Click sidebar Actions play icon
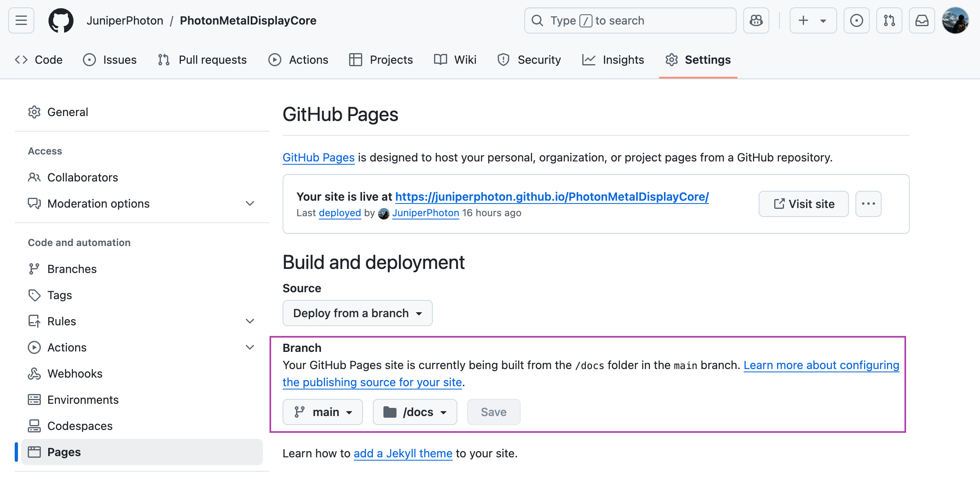Screen dimensions: 980x479 pos(34,347)
